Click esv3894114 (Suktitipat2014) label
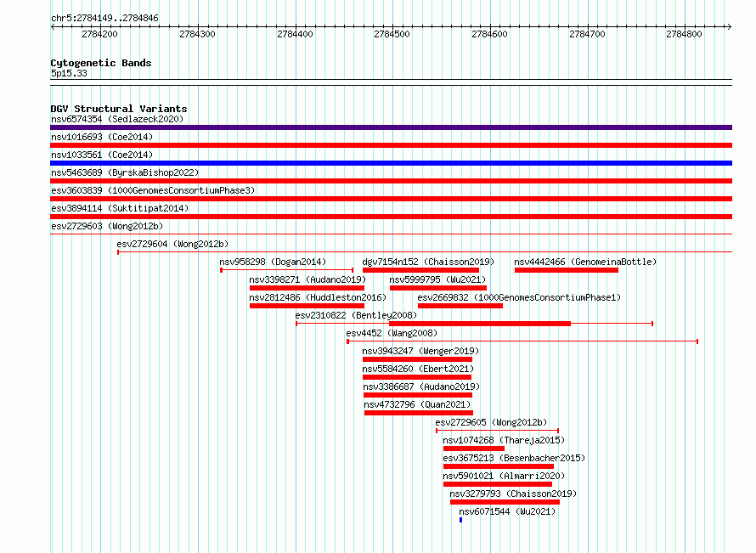Screen dimensions: 756x553 point(120,208)
